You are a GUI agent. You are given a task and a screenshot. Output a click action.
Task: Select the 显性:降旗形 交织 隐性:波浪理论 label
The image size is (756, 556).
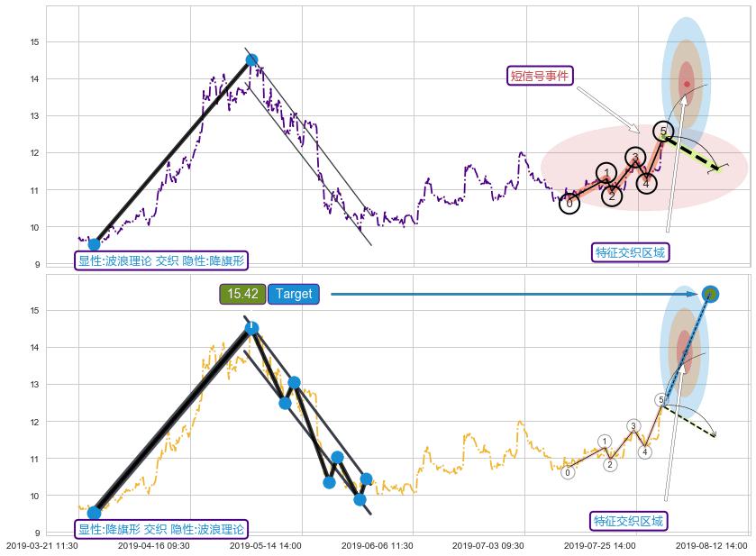(161, 529)
